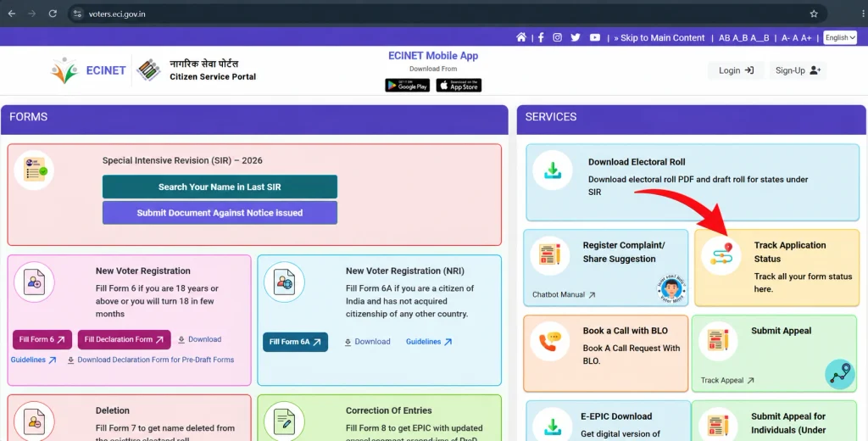Screen dimensions: 868x441
Task: Increase font size with A+ button
Action: 806,37
